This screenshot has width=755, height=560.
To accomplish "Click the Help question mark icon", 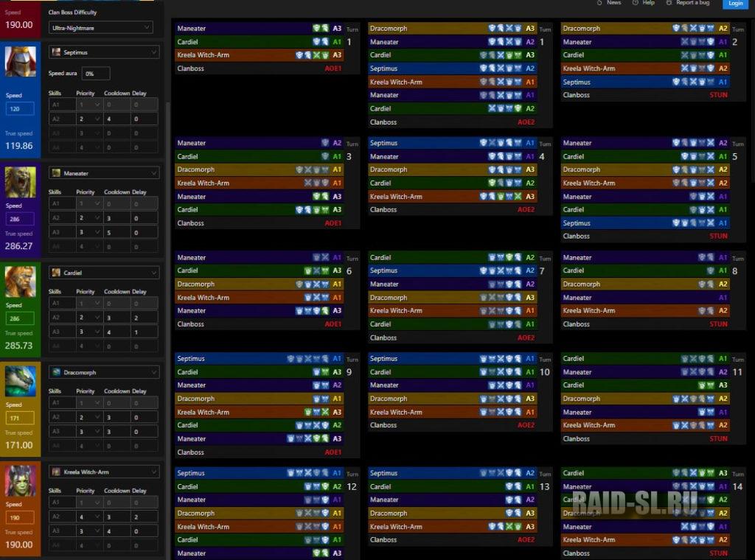I will [635, 3].
